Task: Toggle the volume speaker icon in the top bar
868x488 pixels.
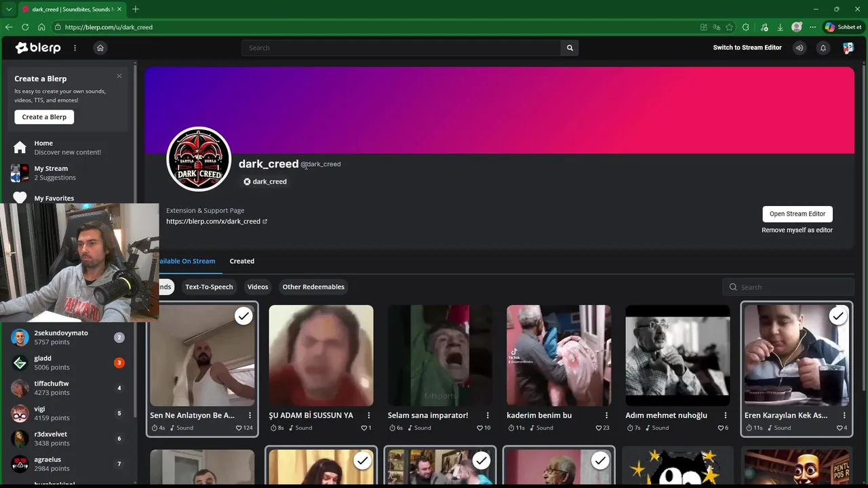Action: coord(800,48)
